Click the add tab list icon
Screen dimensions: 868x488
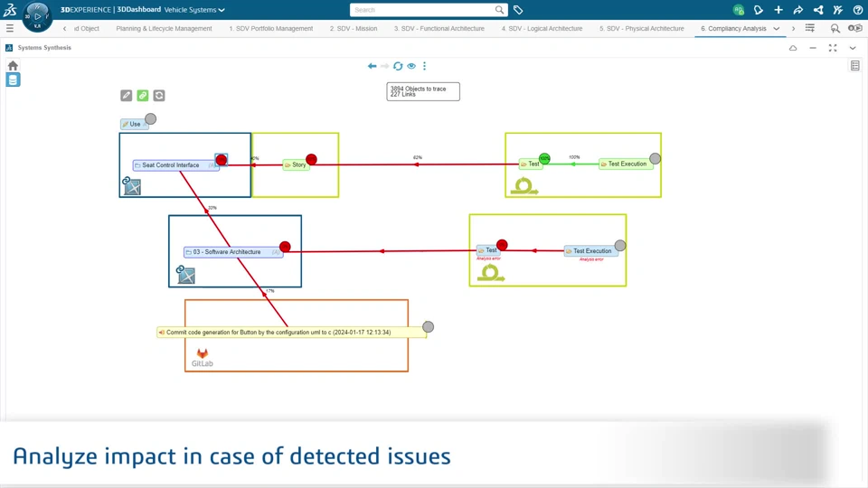point(810,28)
